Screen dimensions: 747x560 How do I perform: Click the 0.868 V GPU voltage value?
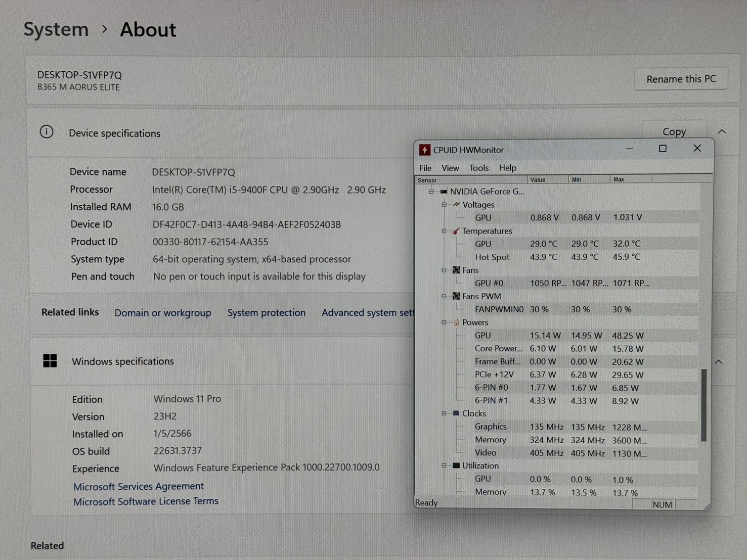point(544,217)
